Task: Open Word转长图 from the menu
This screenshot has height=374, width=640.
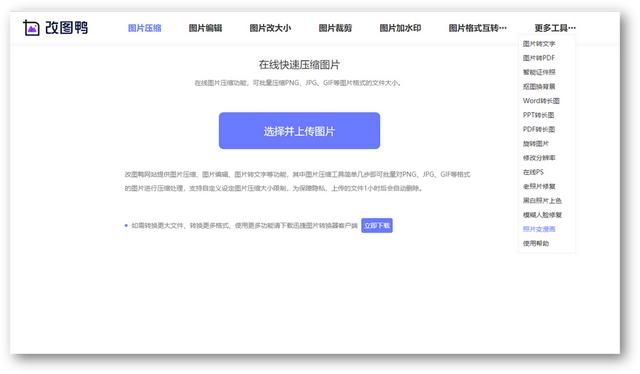Action: click(x=541, y=101)
